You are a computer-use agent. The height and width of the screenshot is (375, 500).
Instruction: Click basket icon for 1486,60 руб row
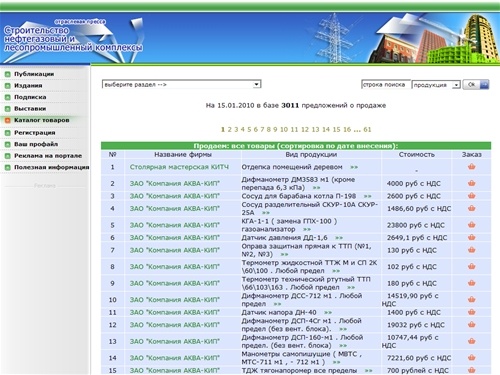pos(471,208)
